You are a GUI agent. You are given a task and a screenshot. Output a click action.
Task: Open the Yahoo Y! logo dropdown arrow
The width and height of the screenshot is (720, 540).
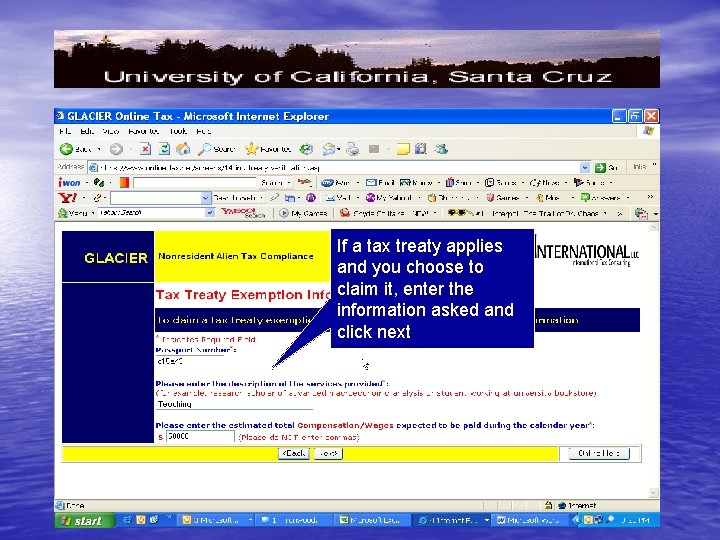pos(84,198)
